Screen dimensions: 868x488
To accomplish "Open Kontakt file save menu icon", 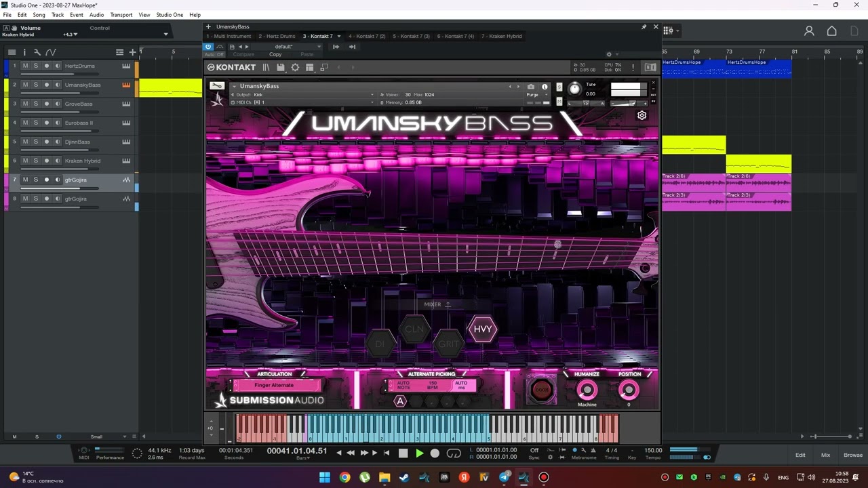I will pos(281,67).
